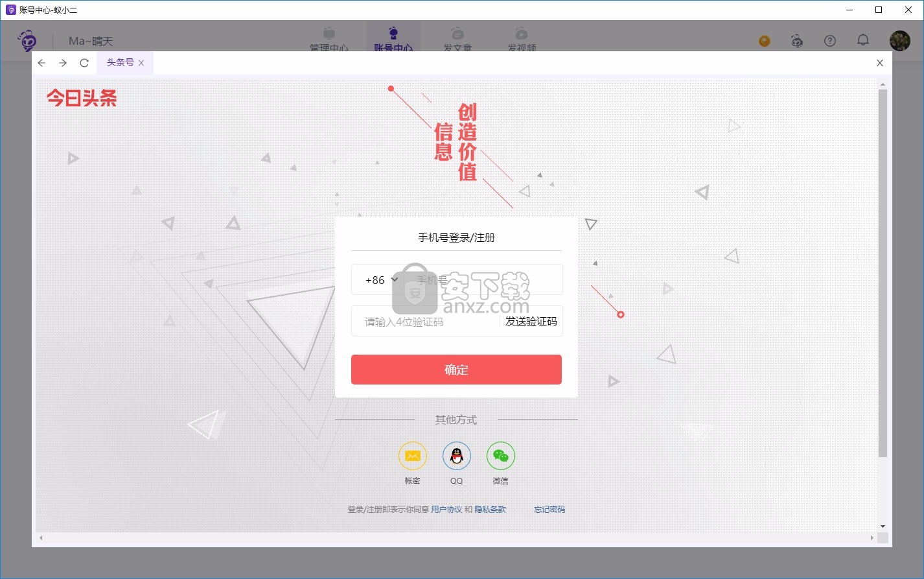Click the vertical scrollbar thumb

click(x=883, y=273)
